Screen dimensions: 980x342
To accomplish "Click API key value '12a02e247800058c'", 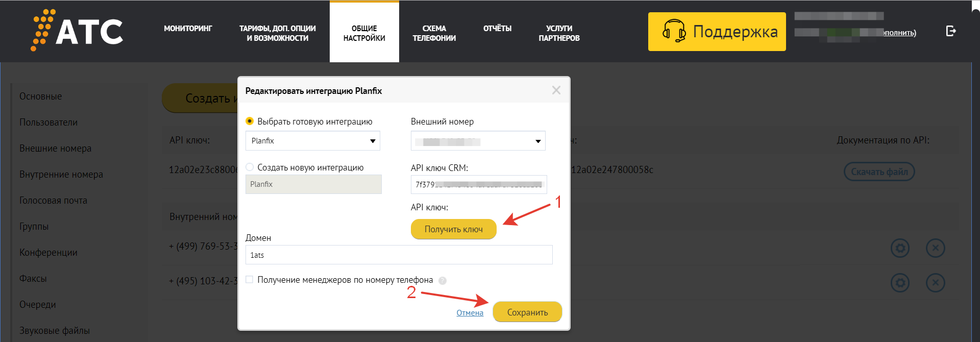I will (612, 170).
